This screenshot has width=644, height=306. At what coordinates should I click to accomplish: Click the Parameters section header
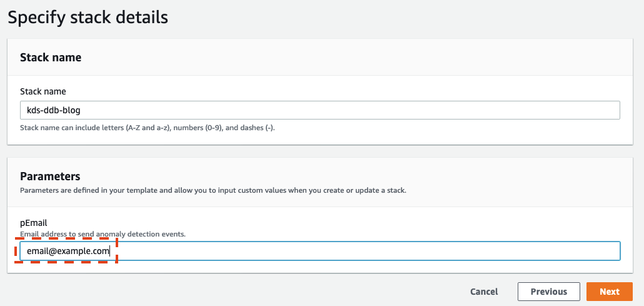[50, 176]
